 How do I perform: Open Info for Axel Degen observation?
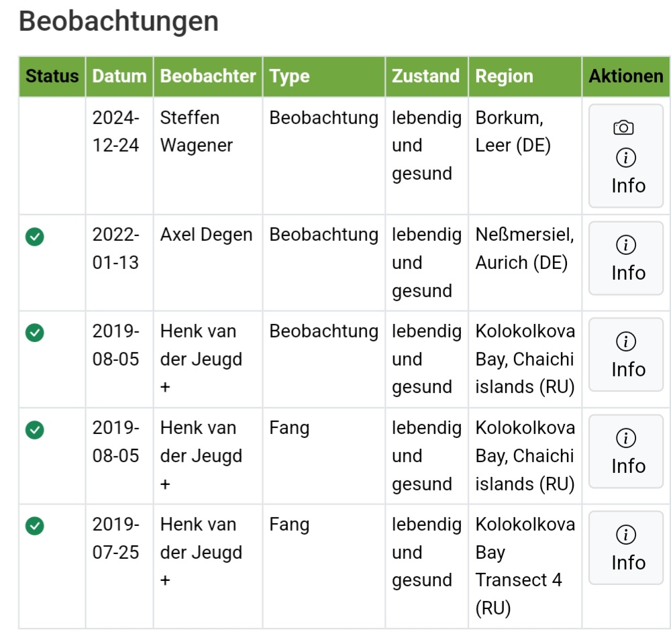626,259
